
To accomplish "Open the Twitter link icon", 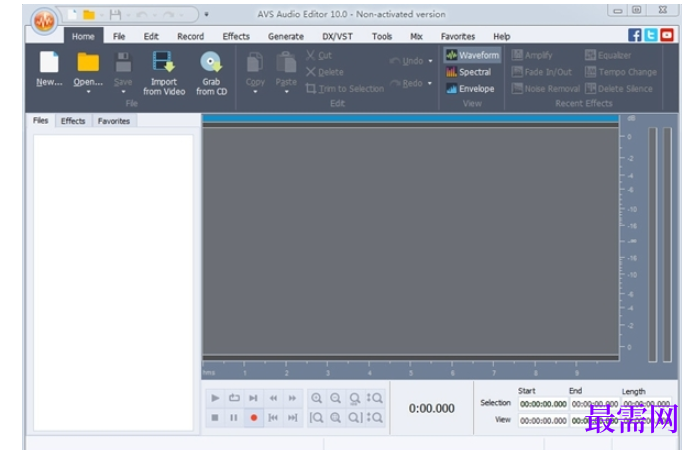I will click(650, 35).
